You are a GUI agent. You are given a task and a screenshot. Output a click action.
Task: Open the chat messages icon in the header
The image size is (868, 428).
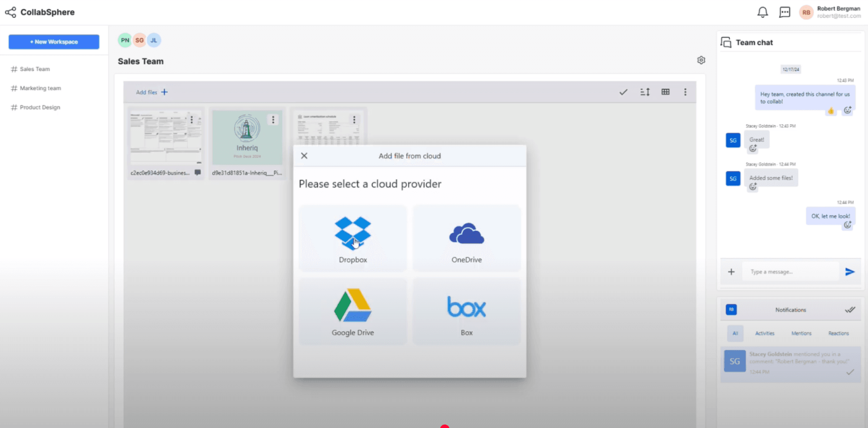[784, 12]
